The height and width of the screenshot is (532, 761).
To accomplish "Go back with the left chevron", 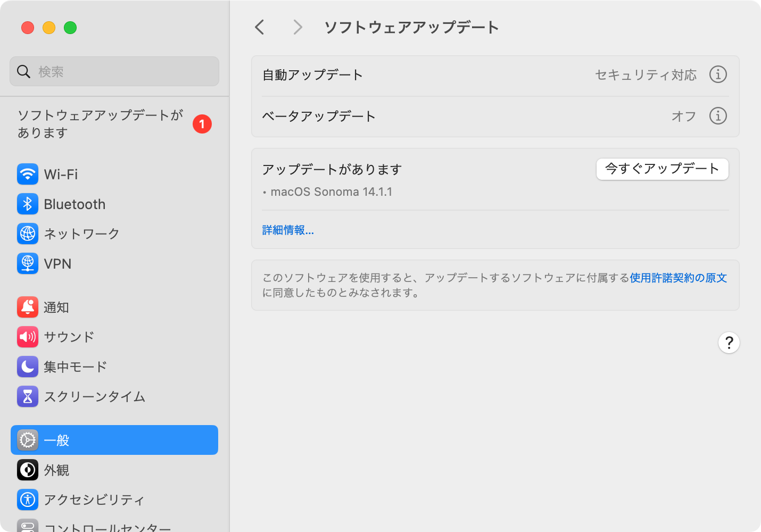I will (260, 27).
